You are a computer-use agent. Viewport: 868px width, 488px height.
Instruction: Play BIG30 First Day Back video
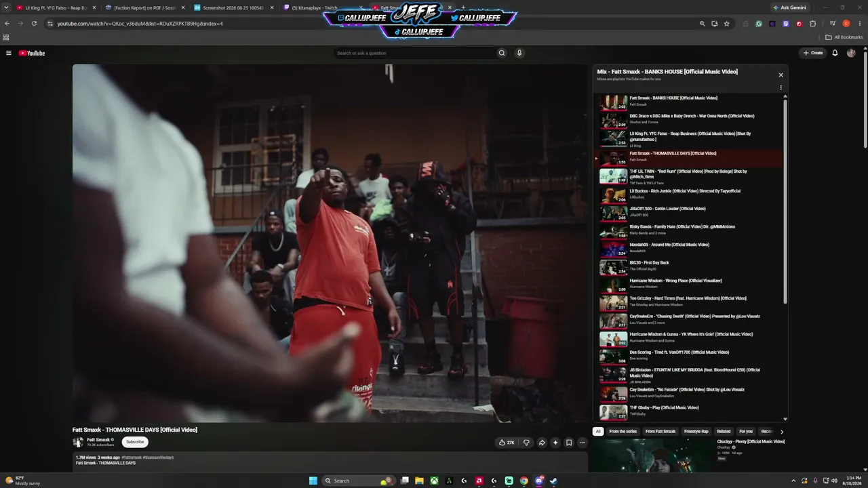[x=688, y=267]
